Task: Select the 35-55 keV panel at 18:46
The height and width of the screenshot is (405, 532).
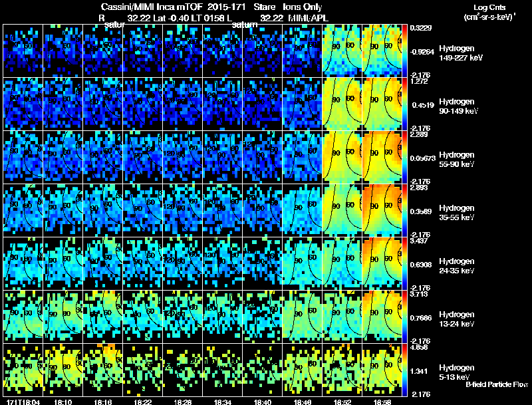Action: point(303,210)
